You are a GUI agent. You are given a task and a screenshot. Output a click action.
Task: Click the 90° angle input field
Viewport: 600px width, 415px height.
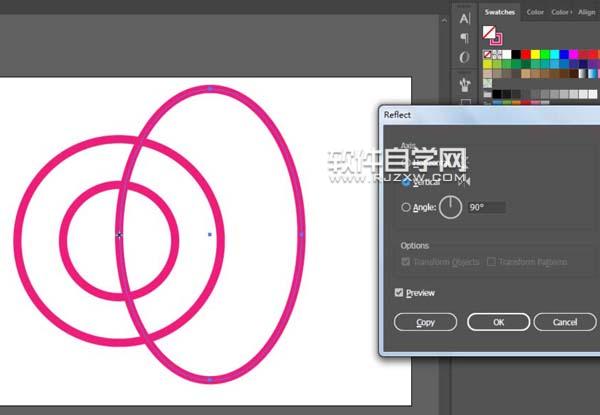486,207
